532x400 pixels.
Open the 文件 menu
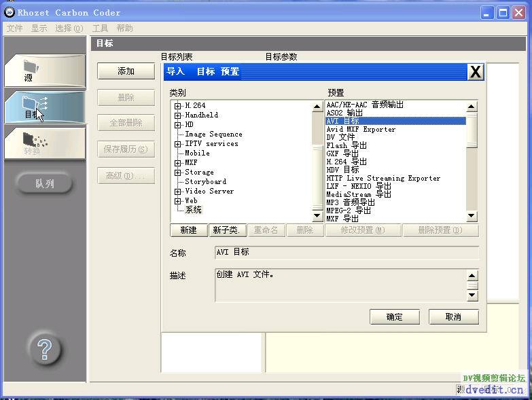(x=14, y=28)
